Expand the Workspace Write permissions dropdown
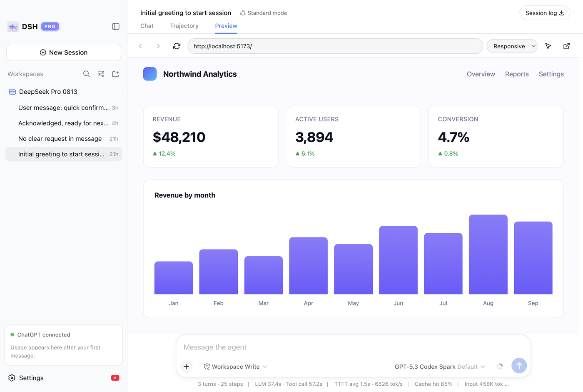The width and height of the screenshot is (583, 392). point(235,367)
